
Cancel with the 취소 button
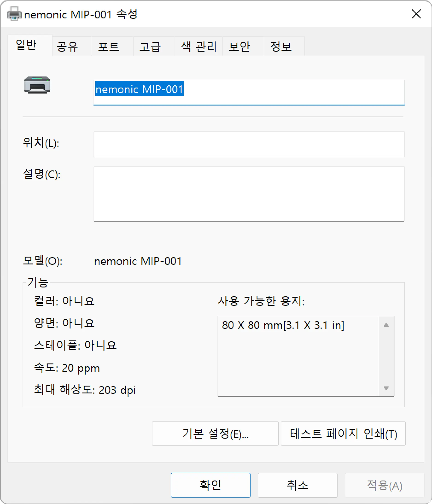298,485
